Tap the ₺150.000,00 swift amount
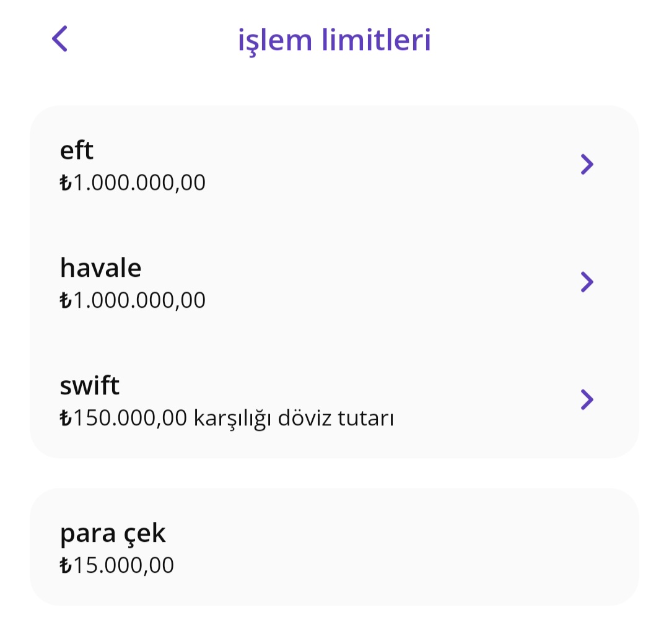 [x=123, y=418]
